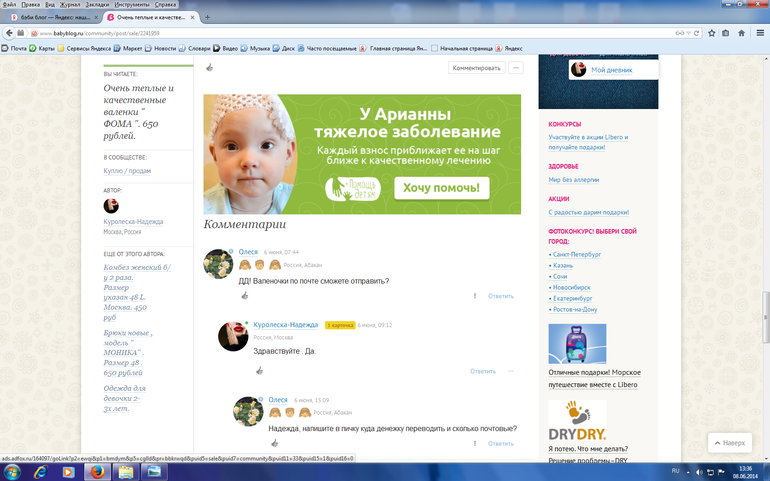Click the Комментировать button
The height and width of the screenshot is (481, 770).
point(476,68)
